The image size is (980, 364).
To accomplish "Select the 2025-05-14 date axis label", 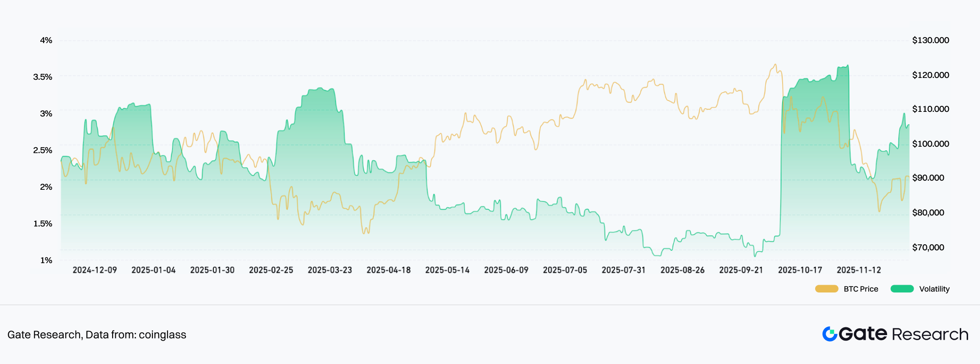I will click(447, 270).
